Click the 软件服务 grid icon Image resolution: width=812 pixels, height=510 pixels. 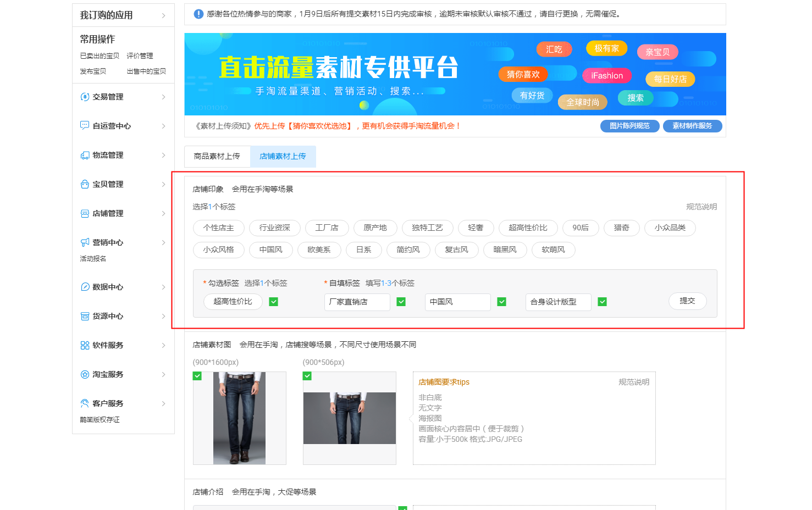click(85, 345)
